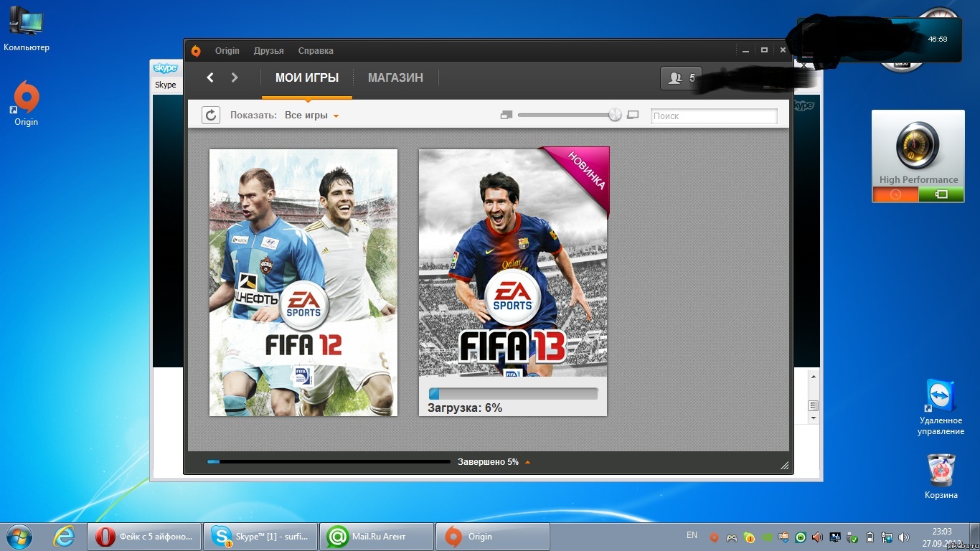Switch power gadget to orange power-saver mode
The height and width of the screenshot is (551, 980).
point(895,194)
